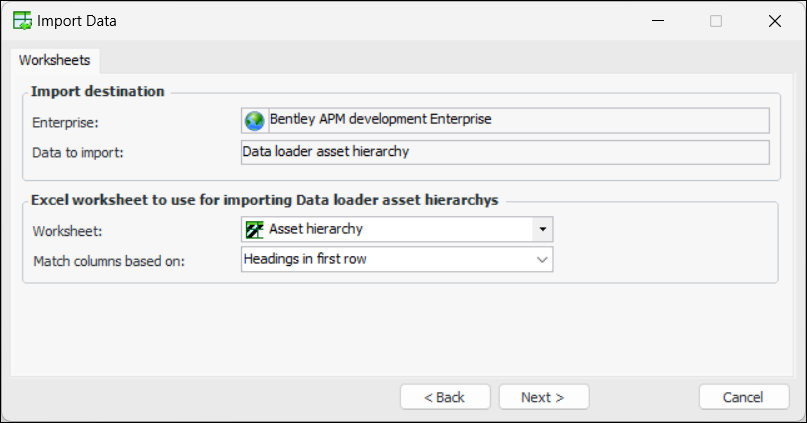Expand the Worksheet dropdown arrow
The height and width of the screenshot is (423, 807).
[x=542, y=229]
